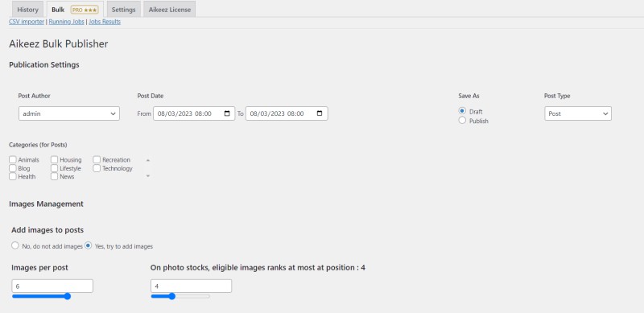Screen dimensions: 644x313
Task: Select Yes, try to add images
Action: 88,245
